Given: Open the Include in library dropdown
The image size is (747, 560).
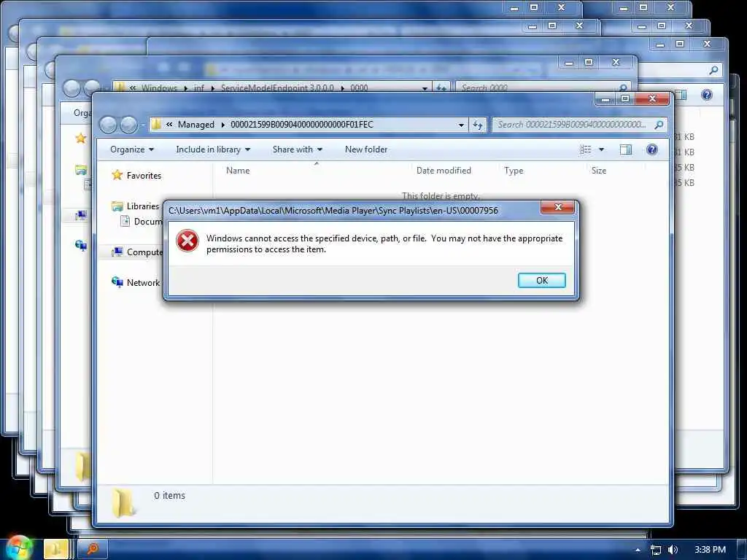Looking at the screenshot, I should click(x=213, y=149).
